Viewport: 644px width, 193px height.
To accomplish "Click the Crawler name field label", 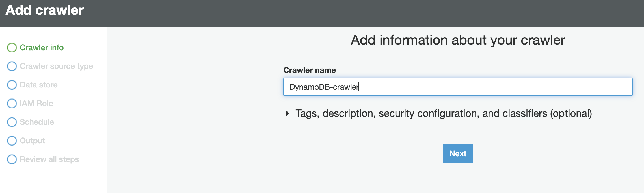I will pos(310,70).
